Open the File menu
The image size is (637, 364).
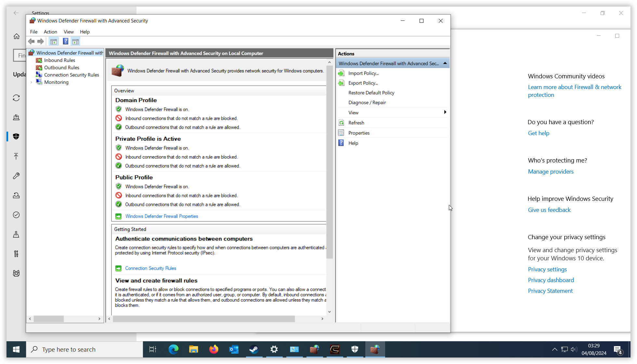pos(34,32)
